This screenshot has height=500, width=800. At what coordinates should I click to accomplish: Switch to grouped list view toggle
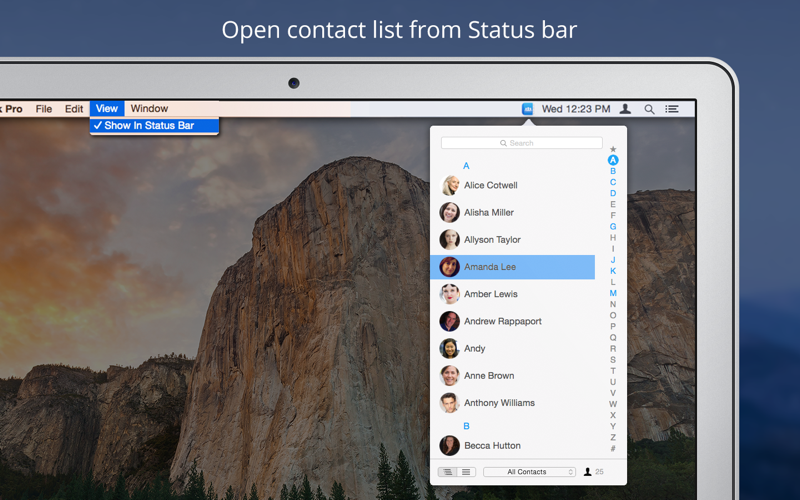[447, 472]
